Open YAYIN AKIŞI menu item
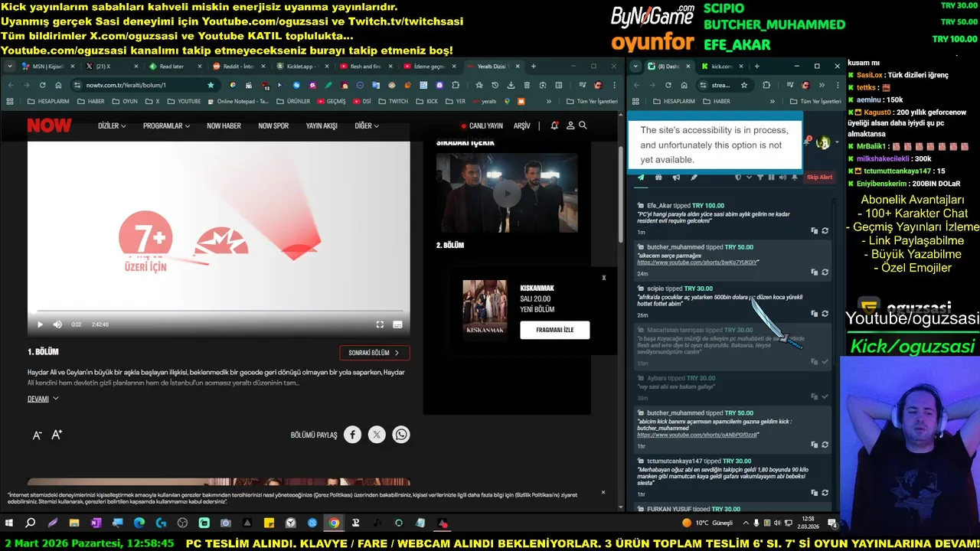Viewport: 980px width, 551px height. tap(322, 126)
